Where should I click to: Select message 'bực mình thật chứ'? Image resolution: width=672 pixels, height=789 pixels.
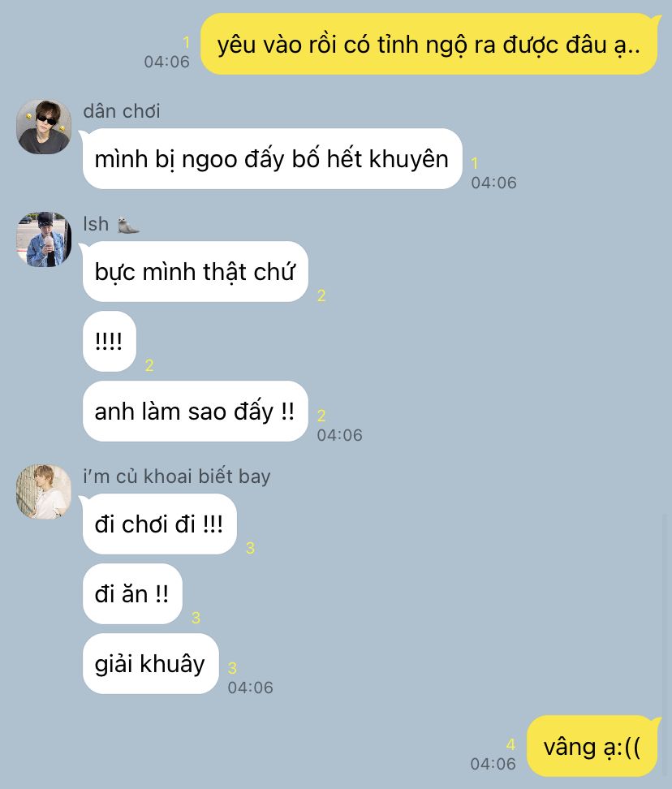coord(195,272)
